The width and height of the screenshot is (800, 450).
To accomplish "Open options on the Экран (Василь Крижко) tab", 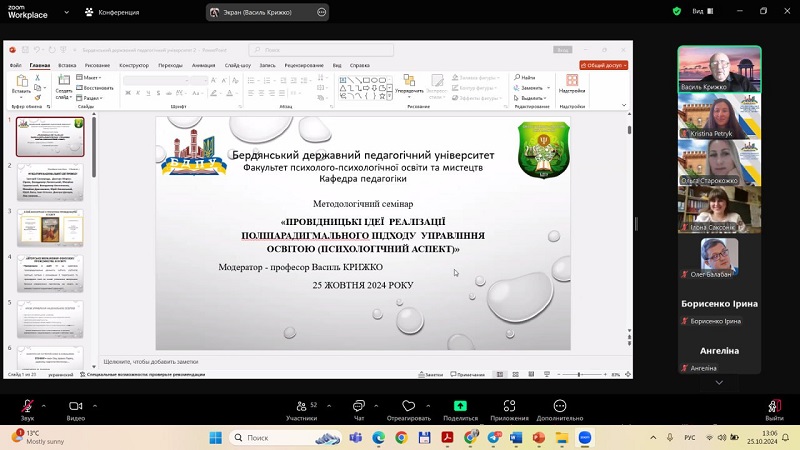I will coord(321,12).
